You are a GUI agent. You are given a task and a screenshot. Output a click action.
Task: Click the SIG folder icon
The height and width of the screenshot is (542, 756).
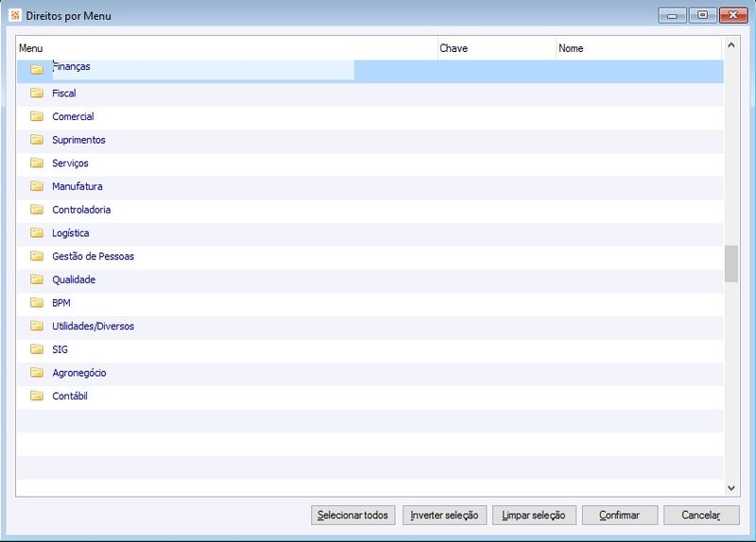coord(37,348)
